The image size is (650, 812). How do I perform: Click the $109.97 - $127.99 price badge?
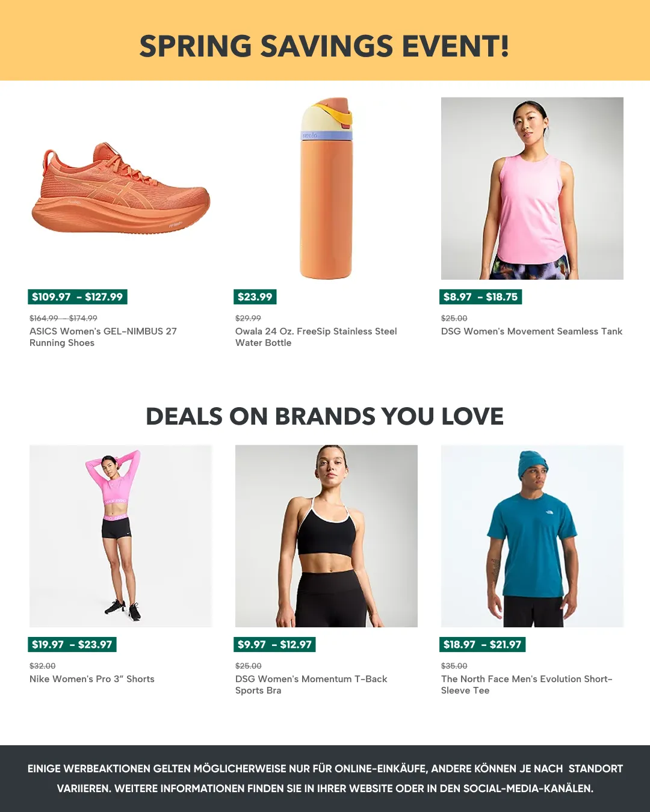pos(78,297)
